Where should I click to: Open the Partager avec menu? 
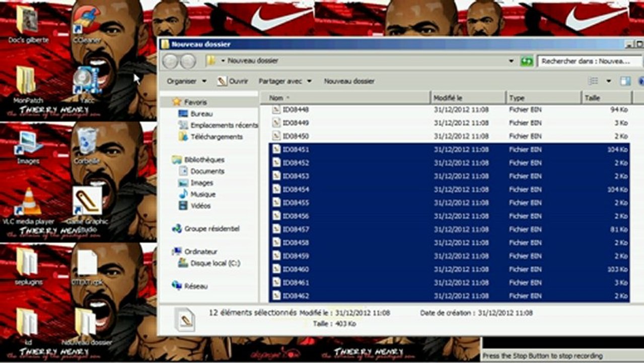(285, 81)
